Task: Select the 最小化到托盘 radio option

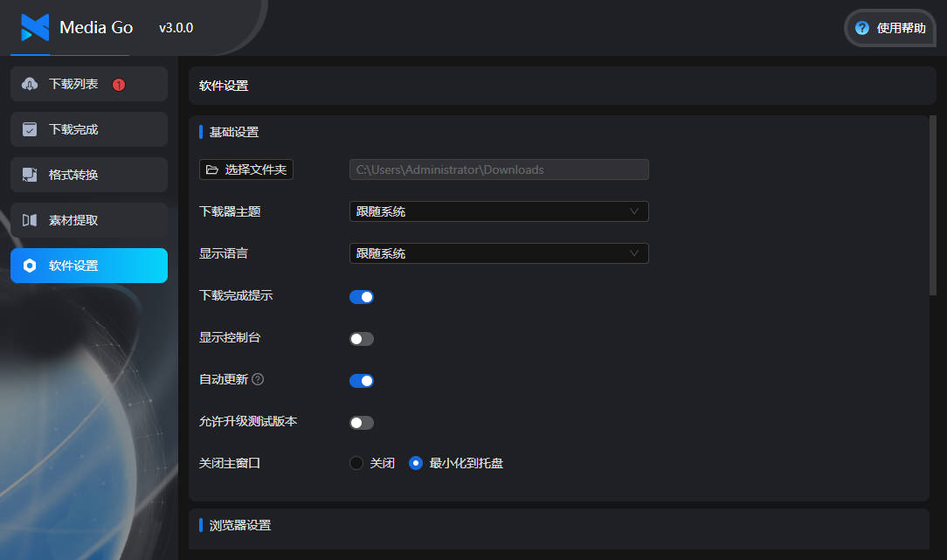Action: [x=416, y=463]
